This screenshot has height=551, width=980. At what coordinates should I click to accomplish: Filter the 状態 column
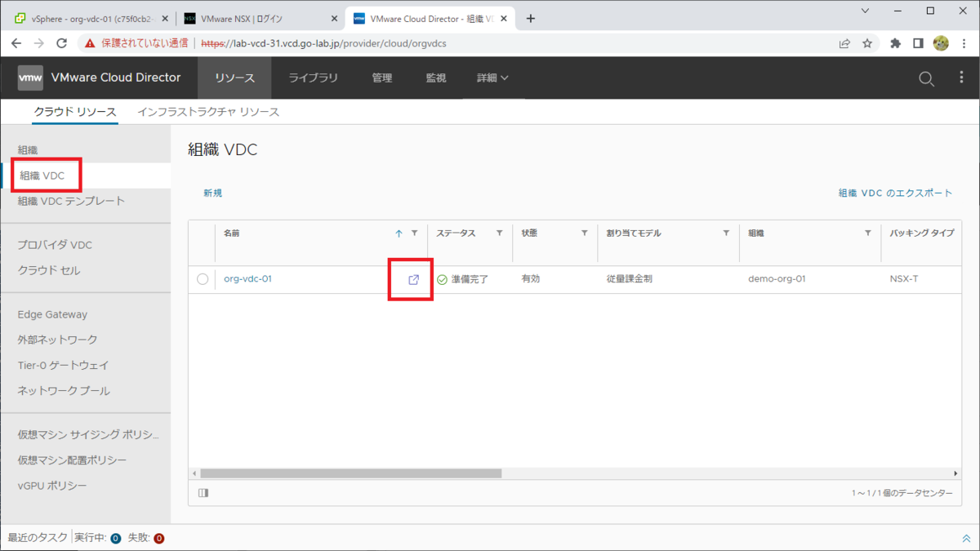584,233
